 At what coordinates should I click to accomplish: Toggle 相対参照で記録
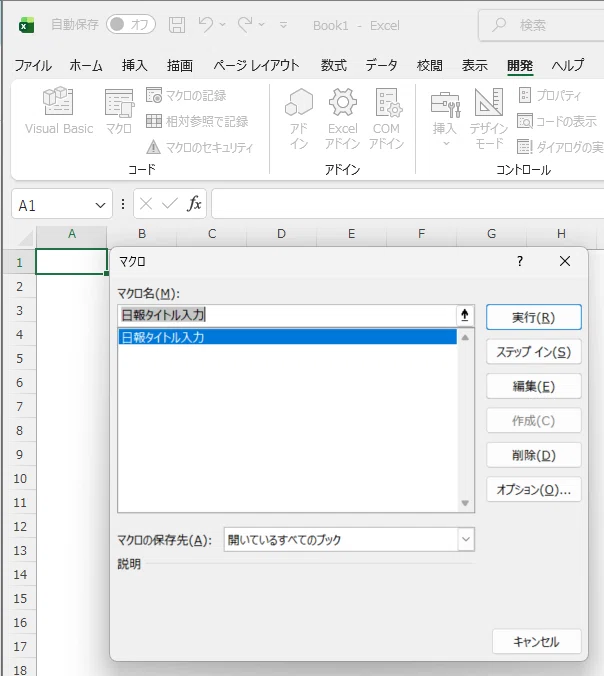pos(197,121)
